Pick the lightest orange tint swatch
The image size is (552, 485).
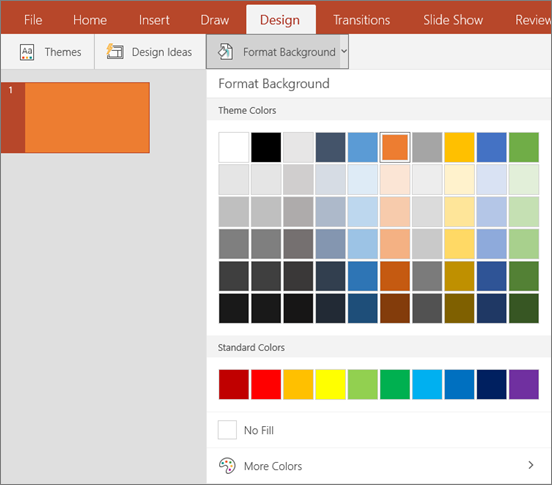point(395,179)
